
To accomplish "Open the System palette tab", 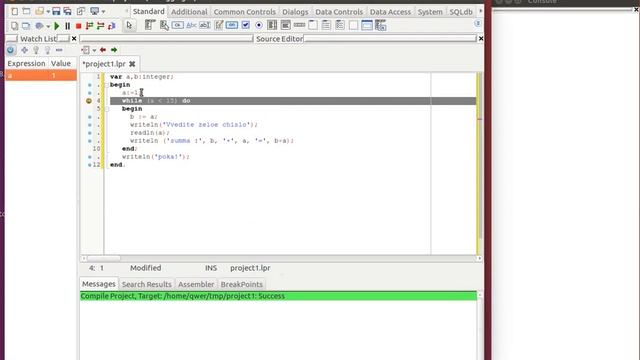I will point(430,12).
